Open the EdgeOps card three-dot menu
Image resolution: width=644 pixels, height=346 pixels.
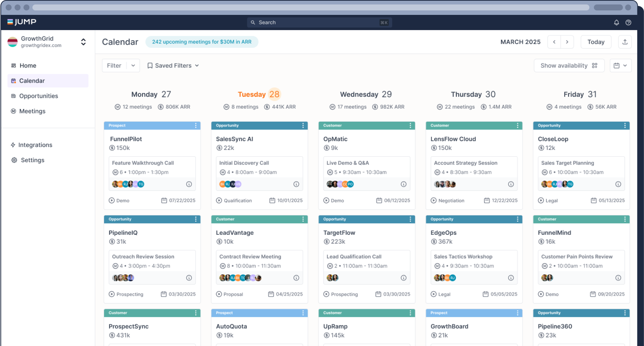pyautogui.click(x=518, y=220)
